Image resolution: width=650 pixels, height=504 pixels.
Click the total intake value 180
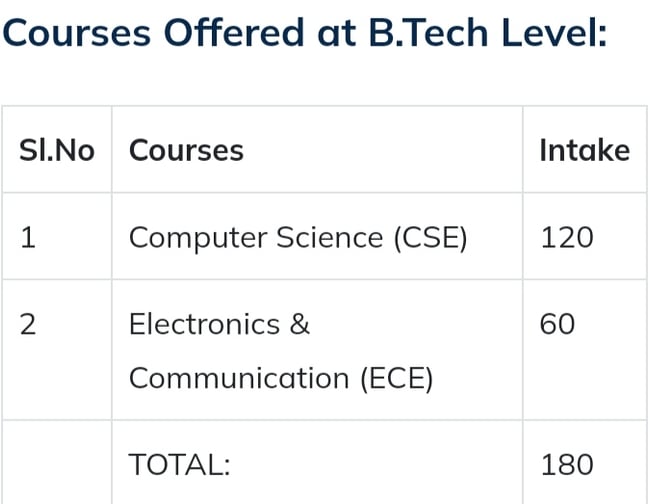(567, 465)
